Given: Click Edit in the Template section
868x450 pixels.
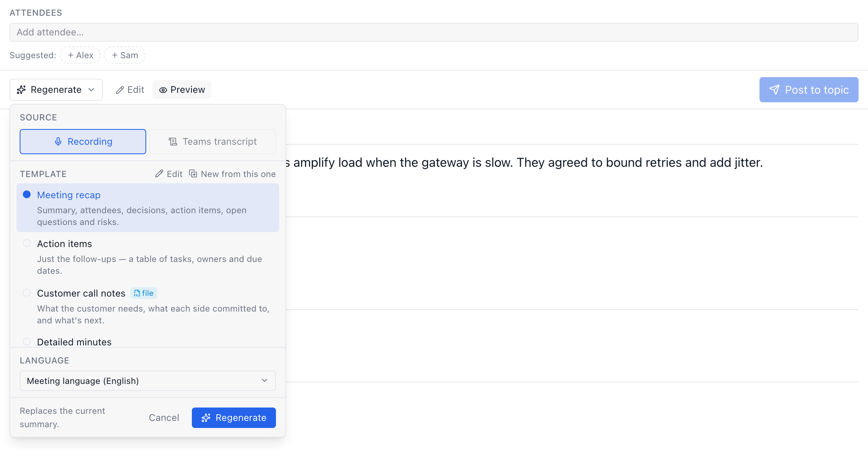Looking at the screenshot, I should pos(169,174).
